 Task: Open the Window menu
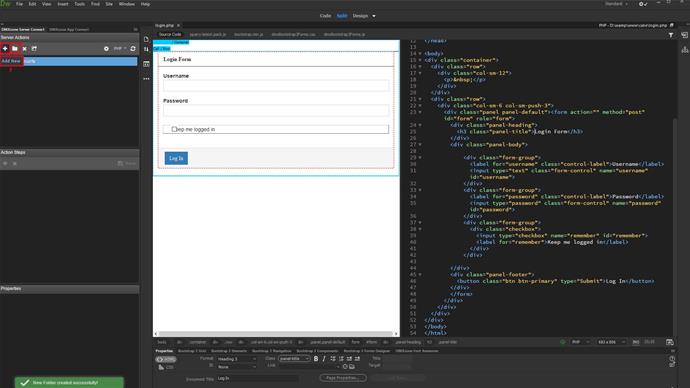(x=127, y=4)
